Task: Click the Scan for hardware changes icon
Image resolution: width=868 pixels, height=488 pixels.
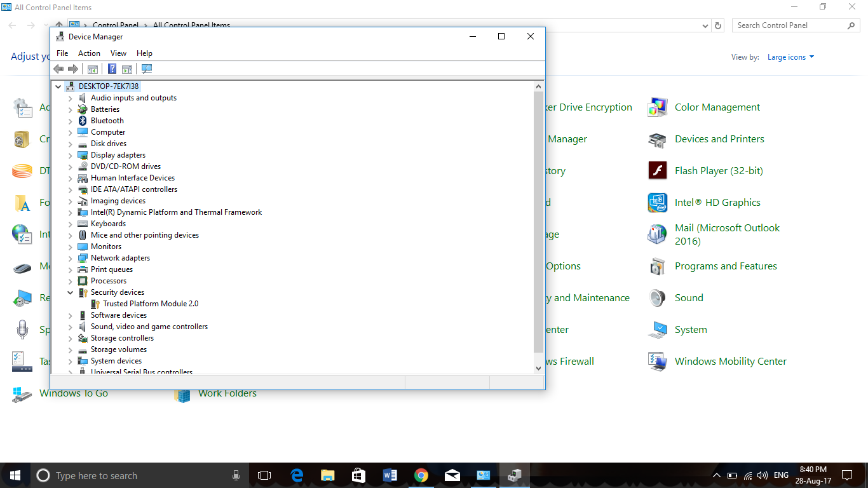Action: tap(146, 69)
